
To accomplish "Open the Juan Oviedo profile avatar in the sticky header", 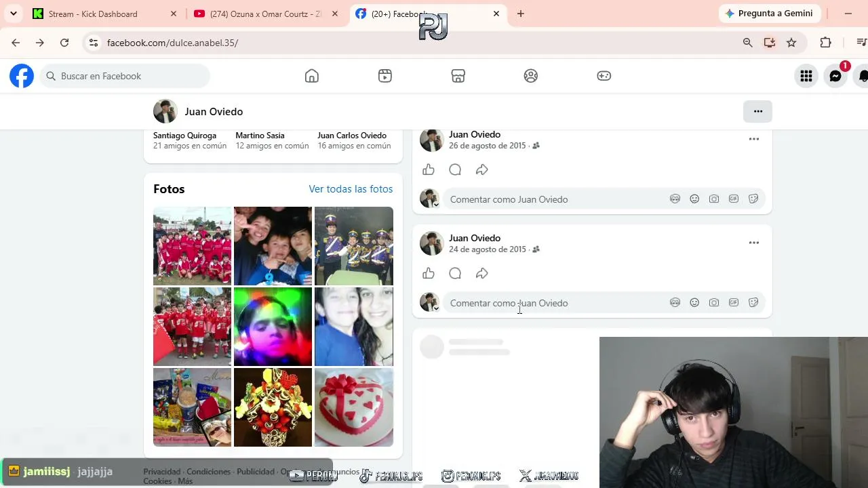I will click(165, 111).
